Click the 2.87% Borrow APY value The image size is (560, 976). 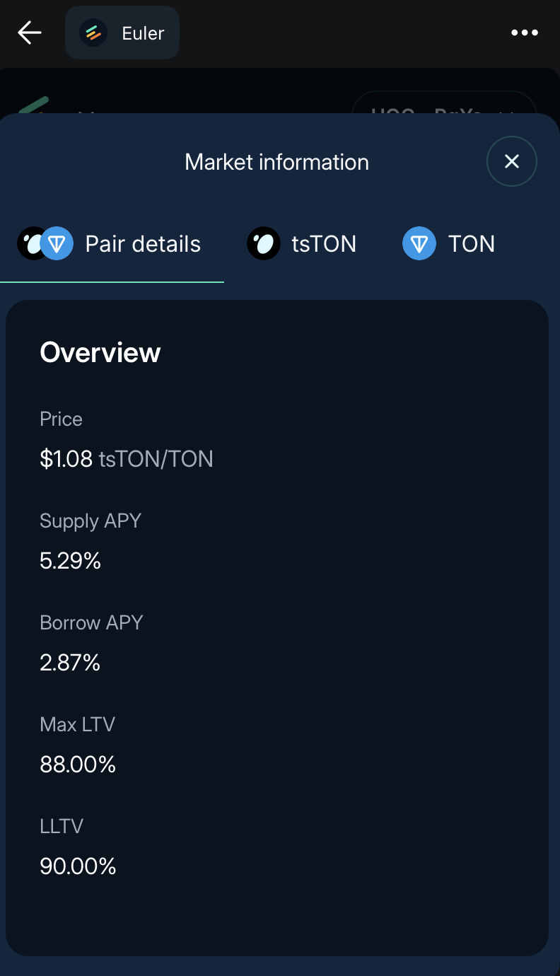[x=70, y=663]
